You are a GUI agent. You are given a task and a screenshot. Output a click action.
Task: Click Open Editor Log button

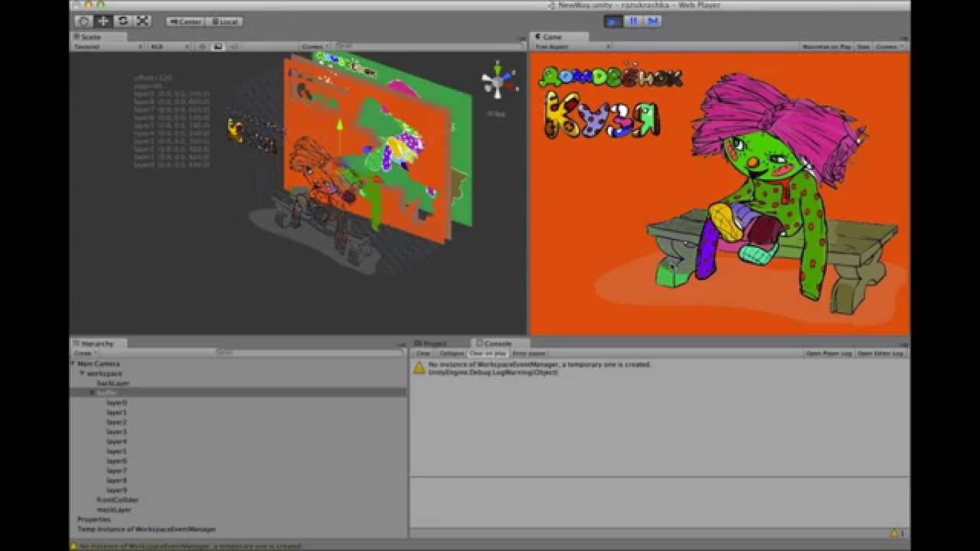(x=880, y=353)
